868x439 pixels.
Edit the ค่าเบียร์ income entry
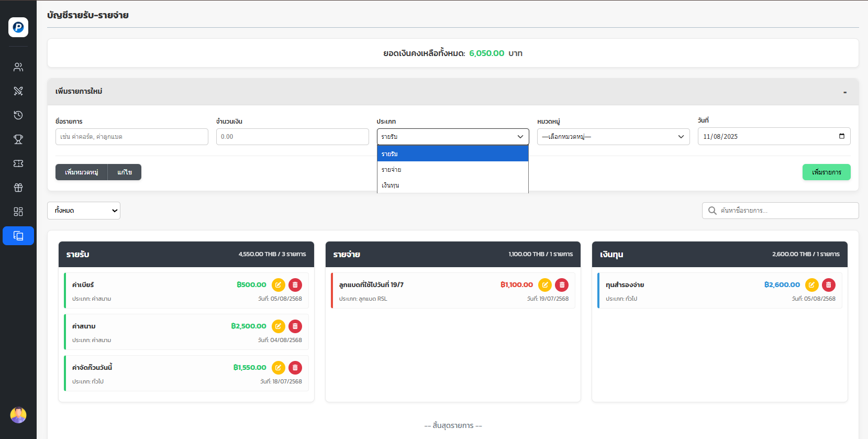279,285
